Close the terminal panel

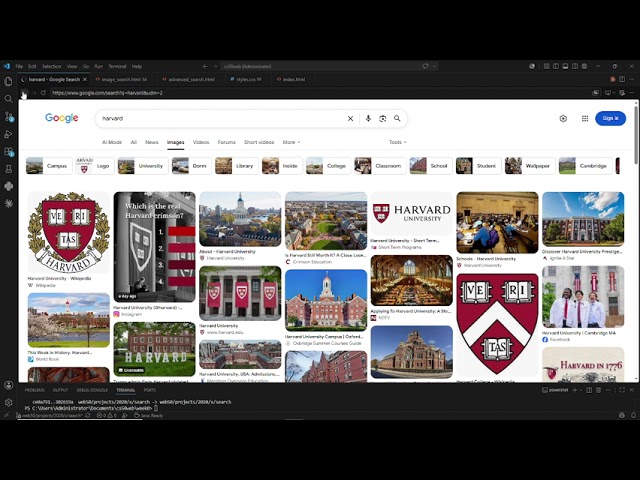[631, 390]
